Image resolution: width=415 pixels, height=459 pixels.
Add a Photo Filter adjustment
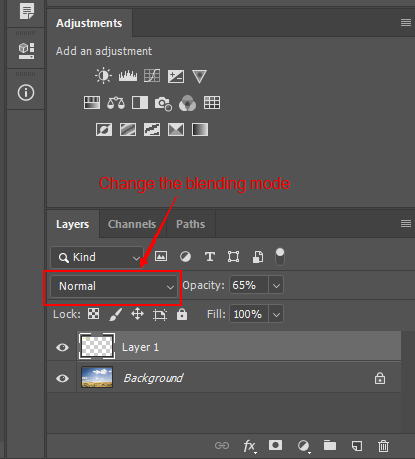coord(163,103)
